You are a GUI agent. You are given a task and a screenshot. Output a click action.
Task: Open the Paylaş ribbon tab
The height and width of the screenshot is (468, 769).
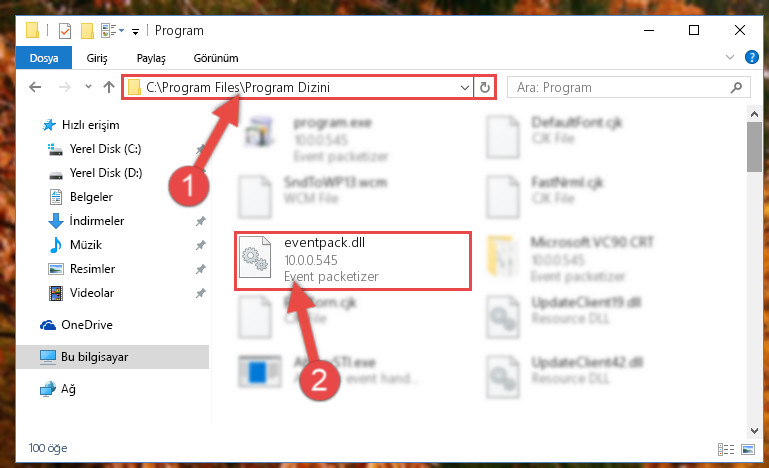pos(151,58)
